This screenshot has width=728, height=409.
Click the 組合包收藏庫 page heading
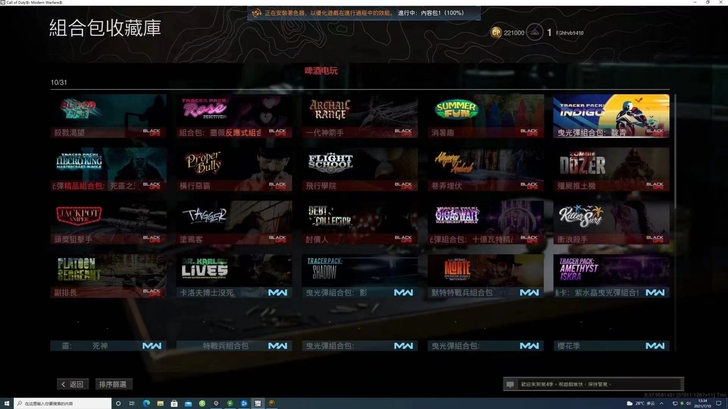point(105,28)
